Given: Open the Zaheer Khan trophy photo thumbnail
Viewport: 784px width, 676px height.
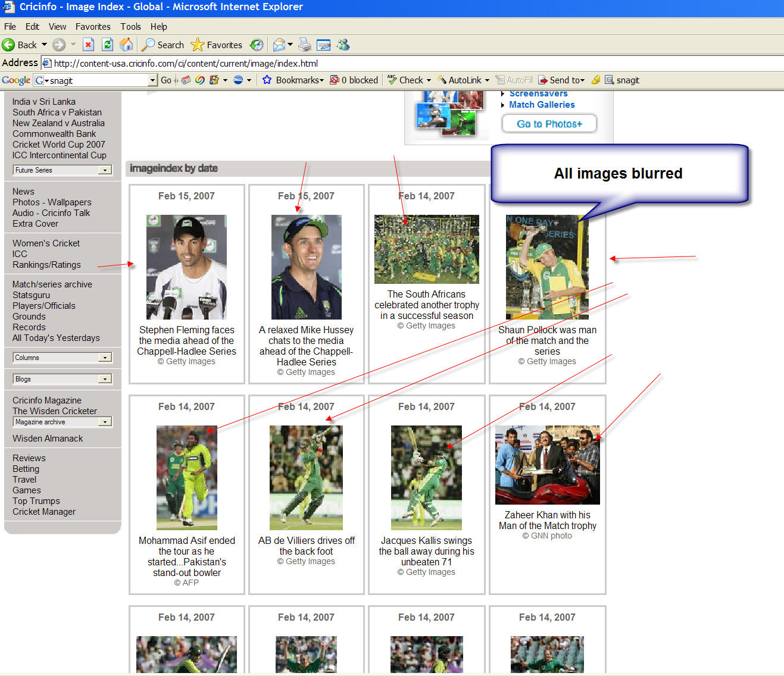Looking at the screenshot, I should point(548,465).
